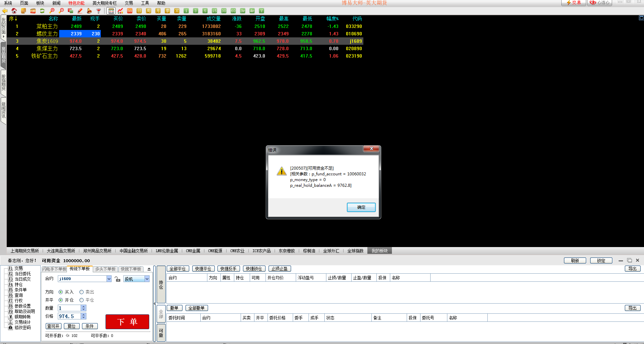Collapse order panel with eject arrow
Viewport: 644px width, 344px height.
click(x=149, y=269)
